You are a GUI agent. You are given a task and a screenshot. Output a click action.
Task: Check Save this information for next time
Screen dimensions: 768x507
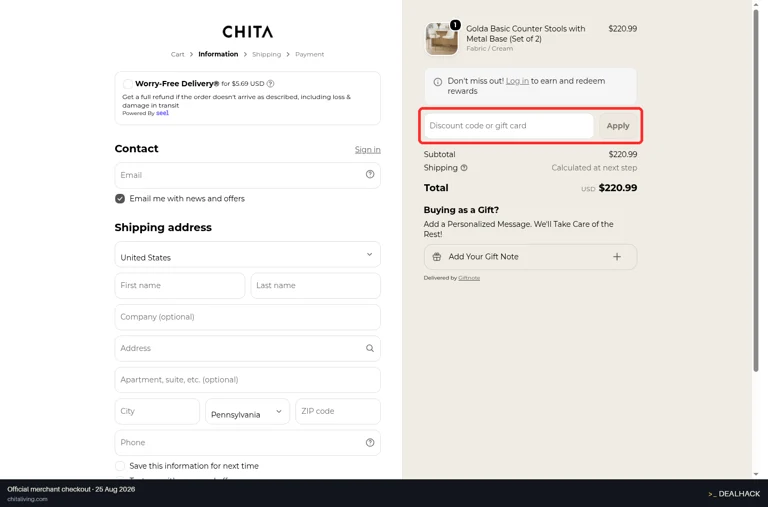120,466
